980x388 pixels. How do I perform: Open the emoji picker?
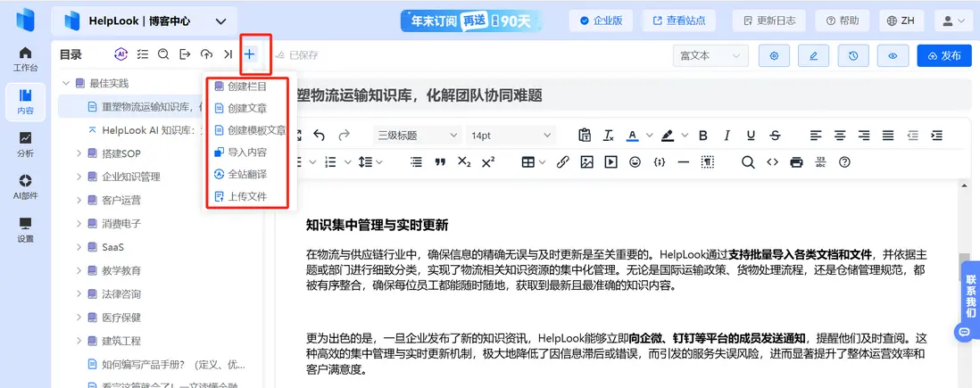pyautogui.click(x=635, y=161)
